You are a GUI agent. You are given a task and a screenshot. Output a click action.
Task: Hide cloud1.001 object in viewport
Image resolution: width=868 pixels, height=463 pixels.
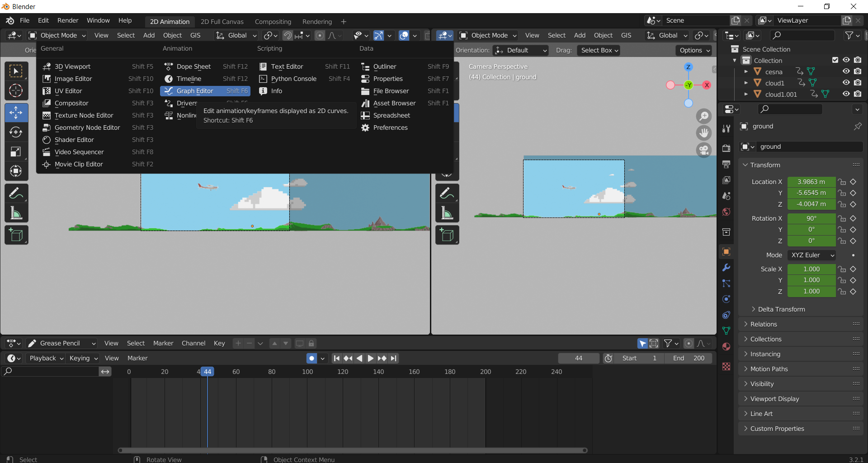(846, 94)
